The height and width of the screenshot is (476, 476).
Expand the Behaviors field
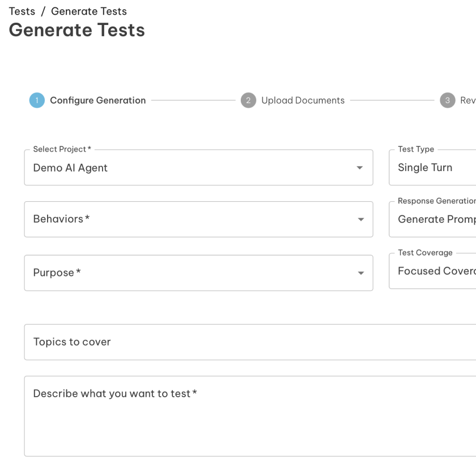tap(193, 219)
